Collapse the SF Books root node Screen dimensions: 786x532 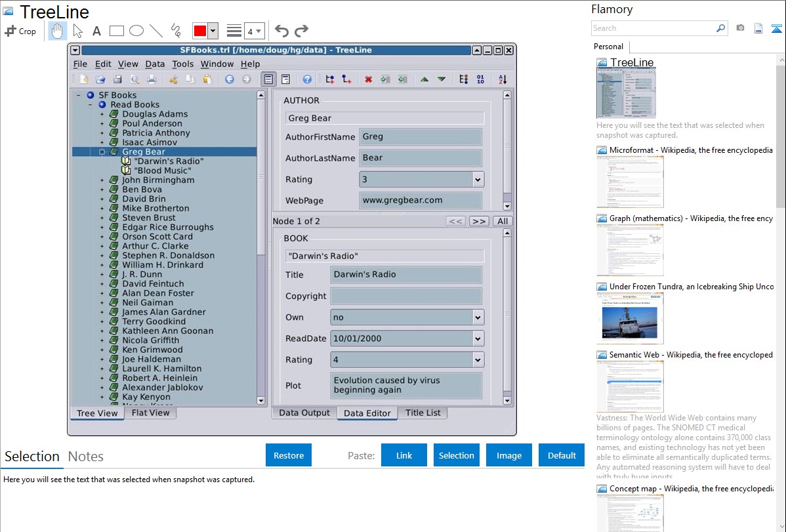click(78, 95)
